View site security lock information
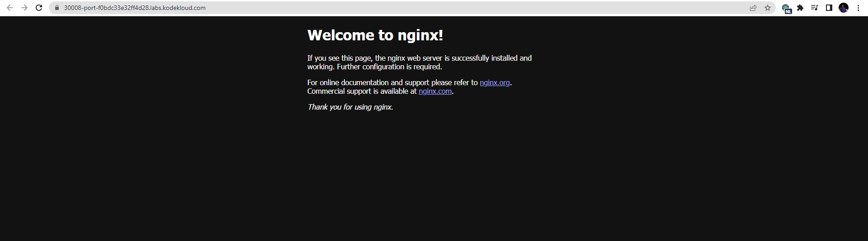The width and height of the screenshot is (868, 241). [57, 8]
